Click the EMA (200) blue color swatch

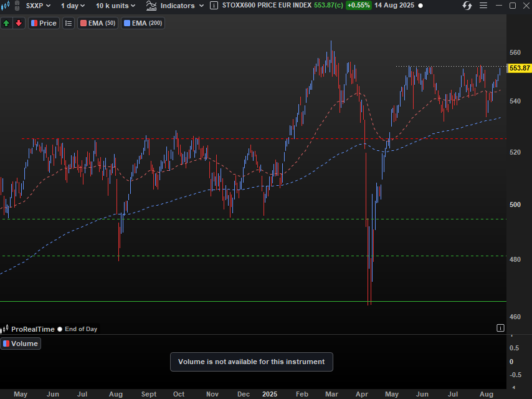click(127, 23)
